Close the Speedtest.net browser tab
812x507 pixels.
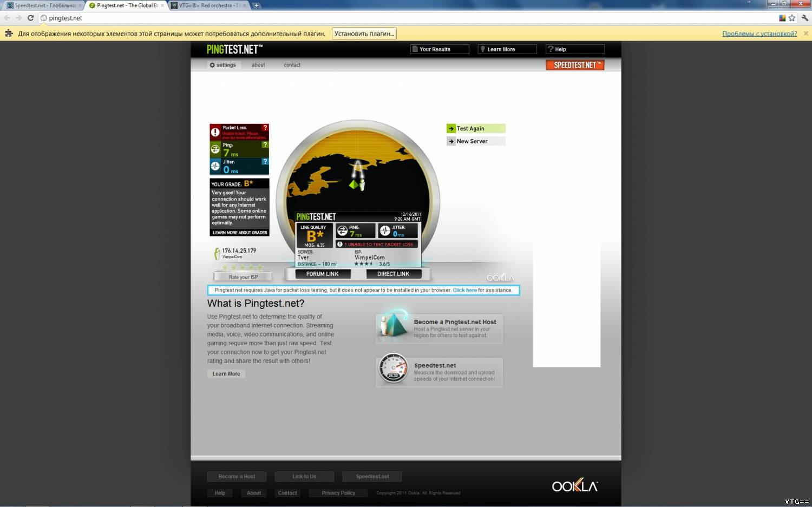click(80, 5)
